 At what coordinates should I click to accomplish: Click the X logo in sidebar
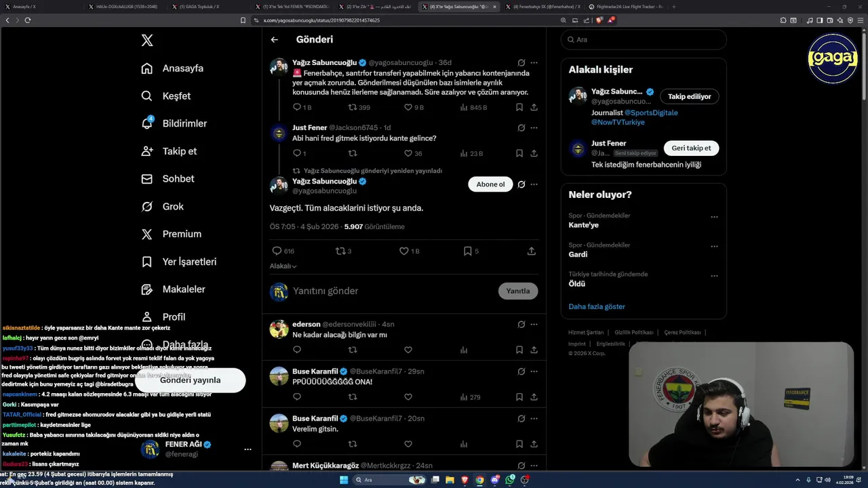(147, 41)
